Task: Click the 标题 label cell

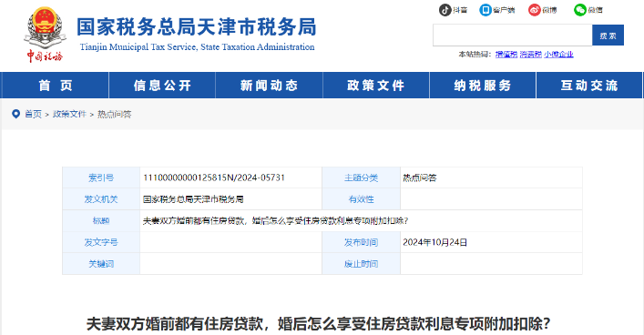Action: 101,221
